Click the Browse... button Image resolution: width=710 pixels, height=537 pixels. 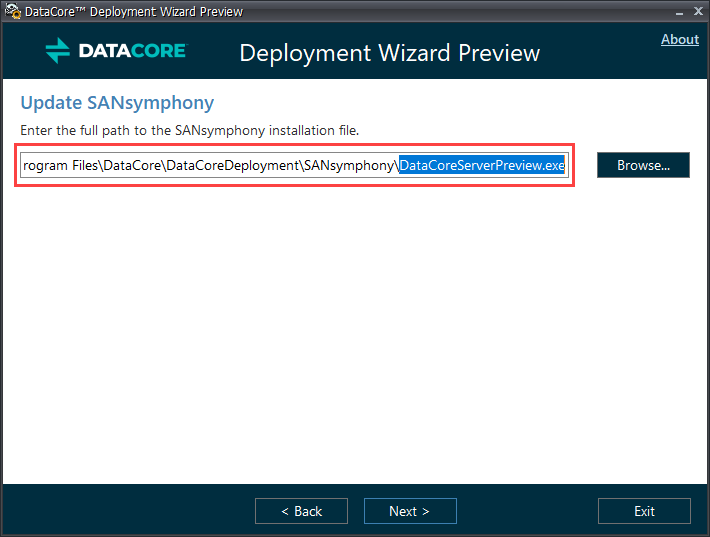pos(643,165)
